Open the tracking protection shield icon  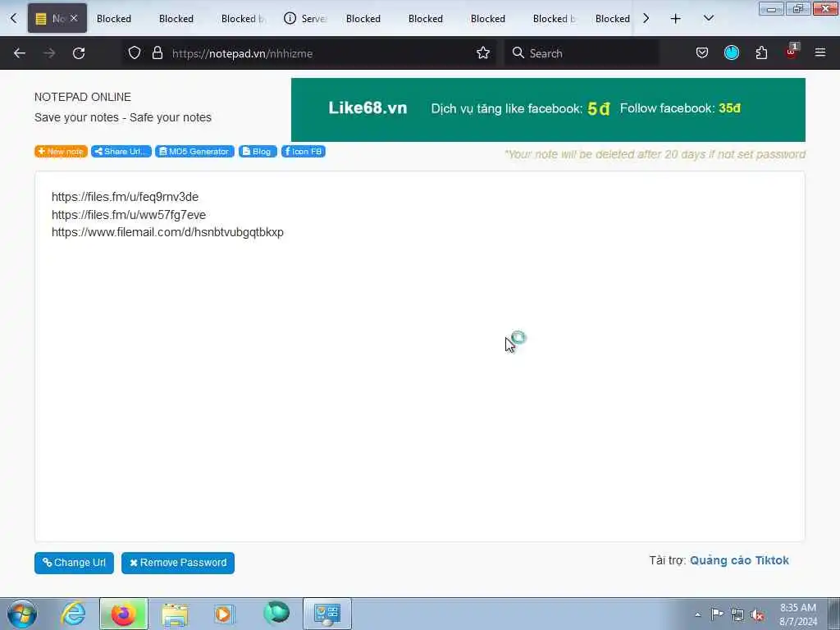click(135, 53)
